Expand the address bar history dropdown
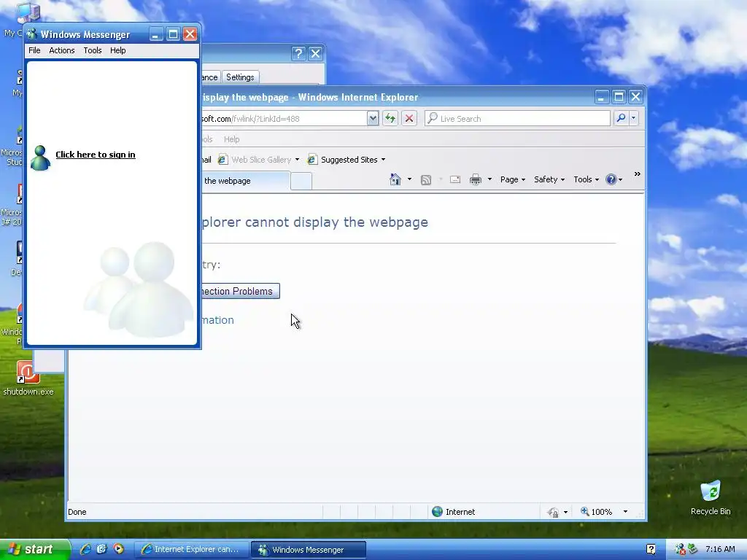 click(373, 118)
